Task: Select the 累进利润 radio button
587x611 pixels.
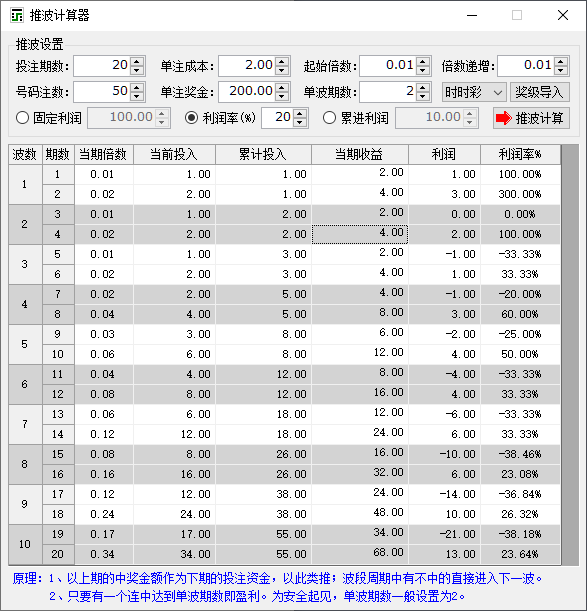Action: pyautogui.click(x=329, y=118)
